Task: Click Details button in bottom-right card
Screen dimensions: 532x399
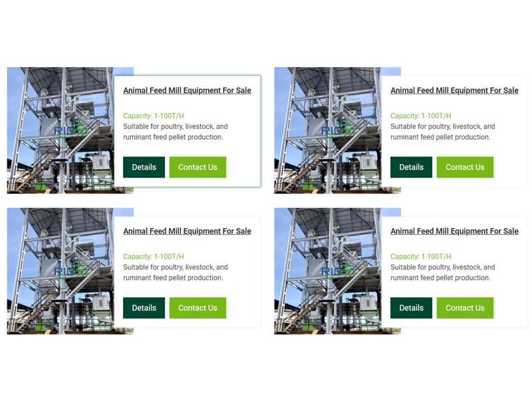Action: [x=411, y=308]
